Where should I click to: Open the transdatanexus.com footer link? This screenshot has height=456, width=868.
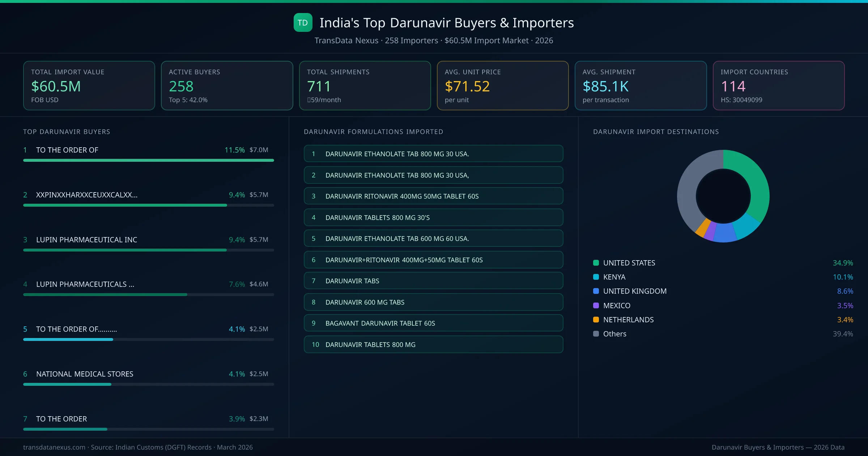tap(54, 447)
